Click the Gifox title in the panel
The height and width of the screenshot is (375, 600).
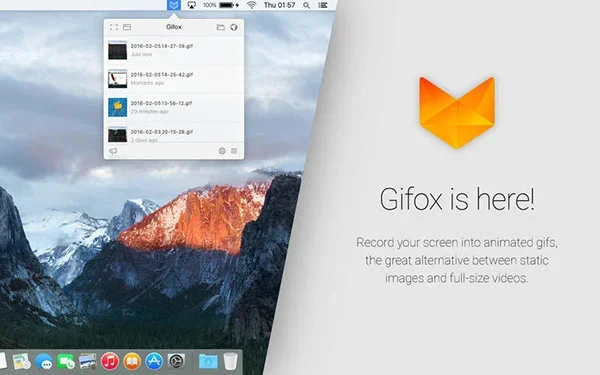(174, 27)
